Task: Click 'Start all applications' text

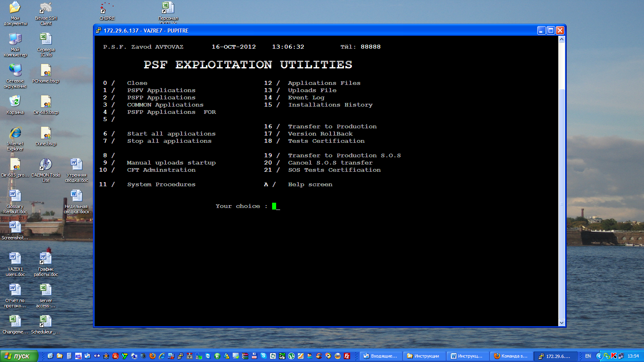Action: click(171, 134)
